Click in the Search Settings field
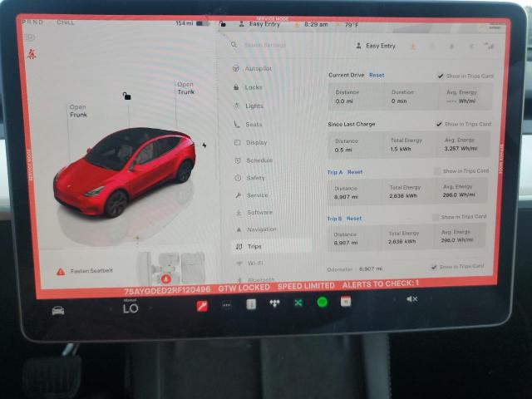Screen dimensions: 532x399 coord(265,45)
